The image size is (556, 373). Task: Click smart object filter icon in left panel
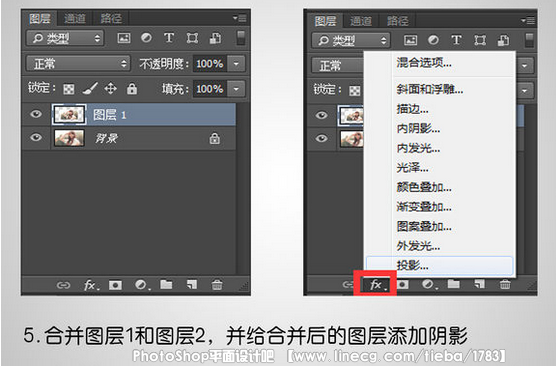pyautogui.click(x=215, y=38)
